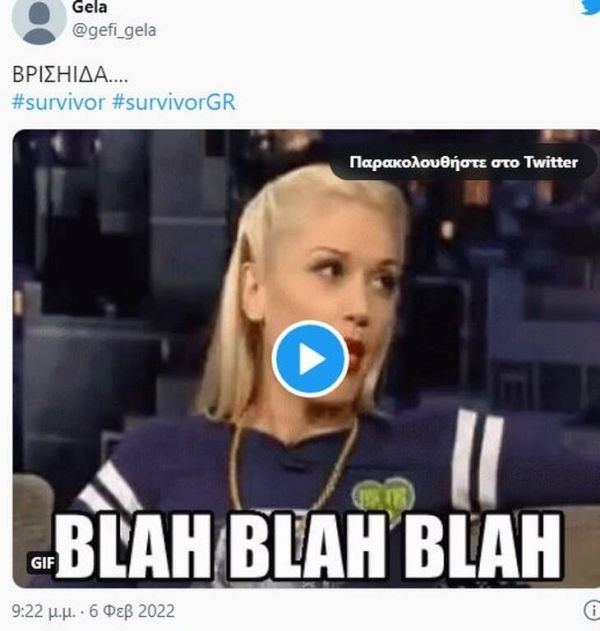Open the tweet info icon
Screen dimensions: 600x631
(x=592, y=611)
